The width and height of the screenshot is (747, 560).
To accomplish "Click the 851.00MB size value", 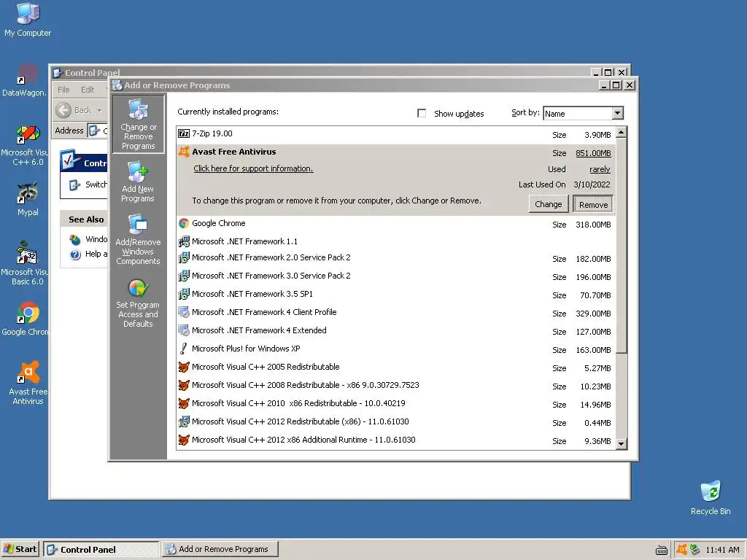I will (x=593, y=153).
